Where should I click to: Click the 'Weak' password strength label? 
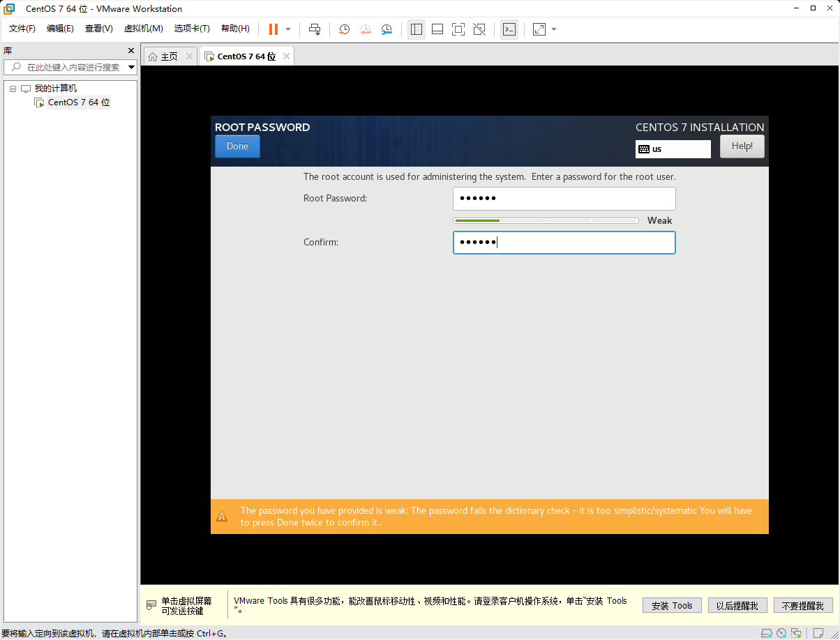point(659,220)
